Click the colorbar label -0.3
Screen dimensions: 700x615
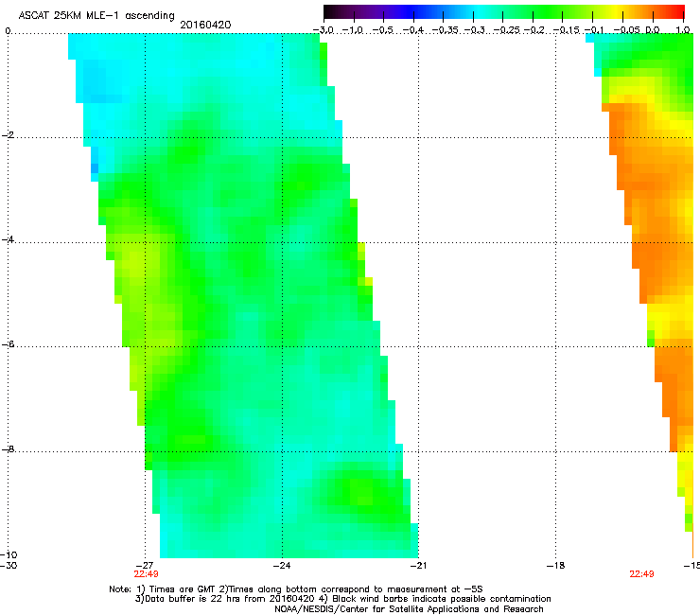pos(475,30)
